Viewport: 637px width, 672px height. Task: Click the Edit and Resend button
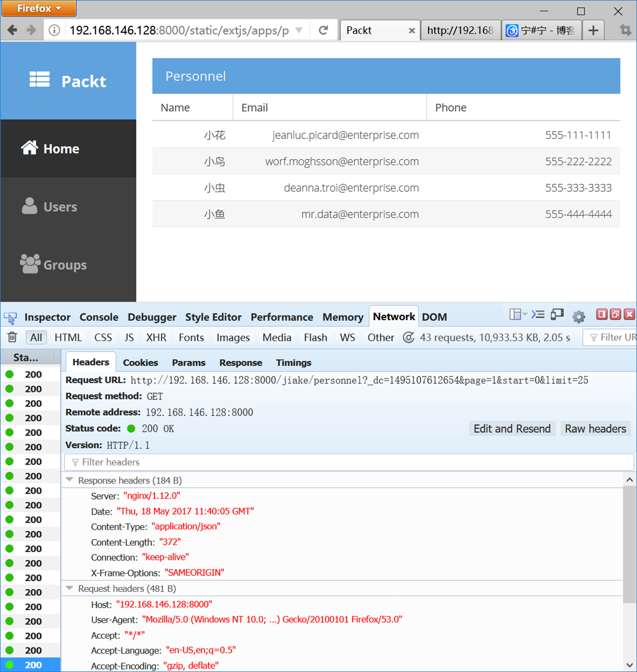(512, 428)
